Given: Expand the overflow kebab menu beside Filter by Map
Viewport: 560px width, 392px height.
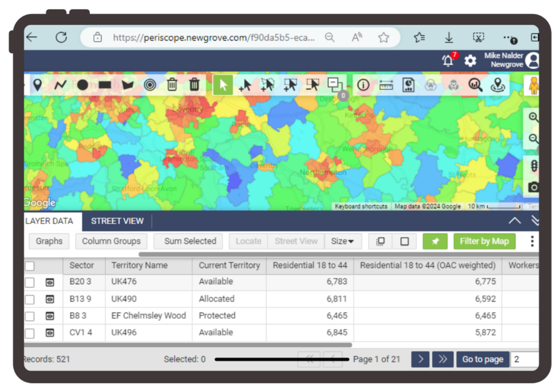Looking at the screenshot, I should pos(532,241).
